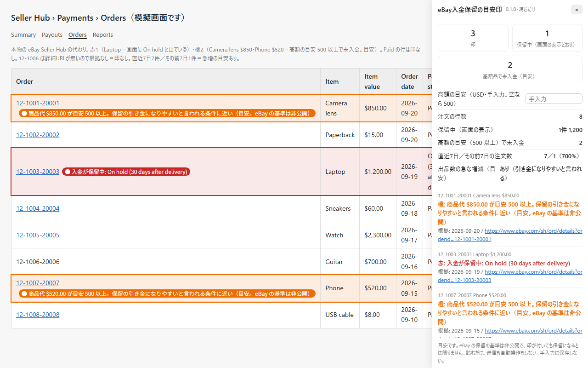Click the 'eBay入金保留の目安印' panel title
The height and width of the screenshot is (368, 588).
(x=469, y=10)
